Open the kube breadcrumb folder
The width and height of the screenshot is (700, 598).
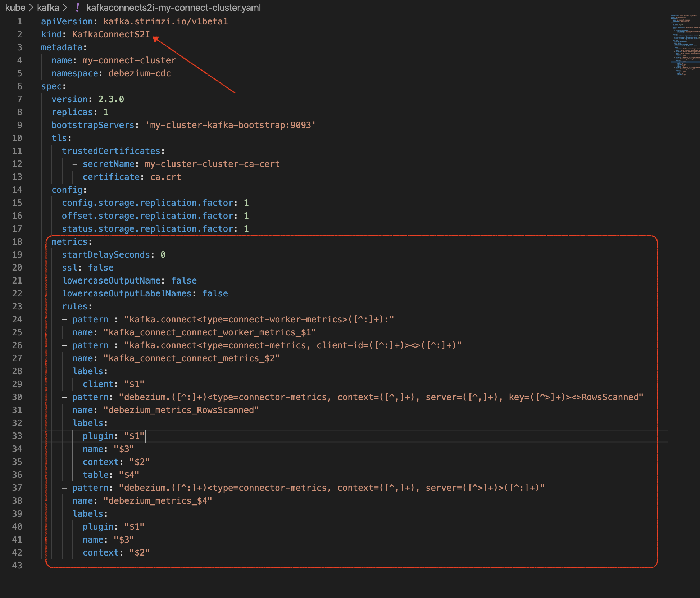(x=15, y=8)
